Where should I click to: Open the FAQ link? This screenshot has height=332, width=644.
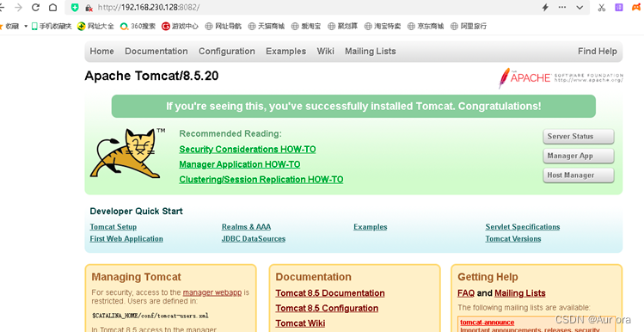(x=466, y=293)
